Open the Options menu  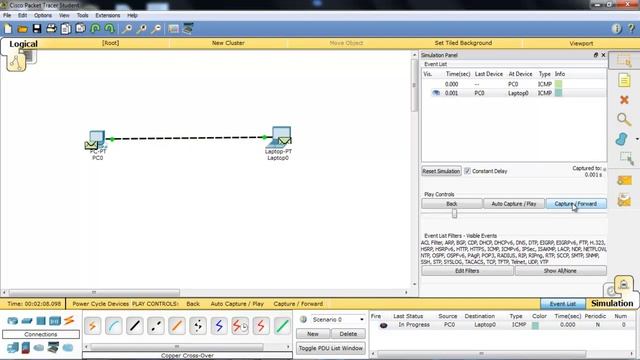[x=42, y=15]
